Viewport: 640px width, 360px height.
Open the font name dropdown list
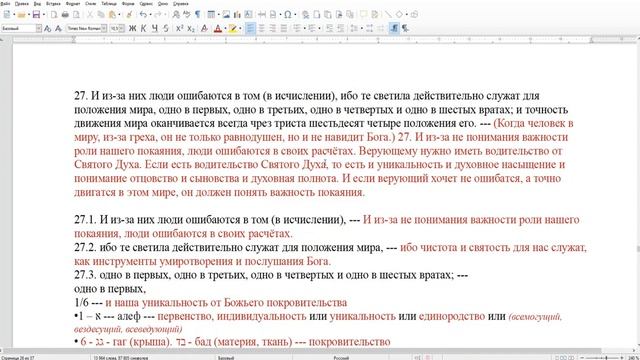104,29
